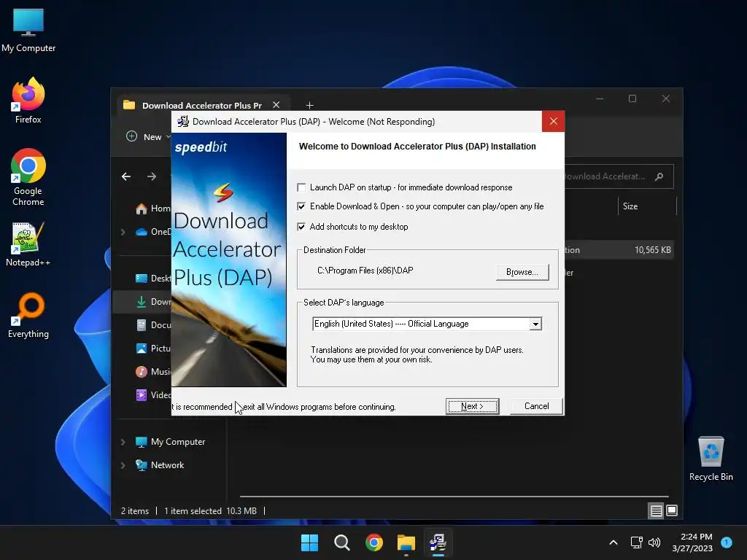747x560 pixels.
Task: Open volume tray icon
Action: click(x=654, y=542)
